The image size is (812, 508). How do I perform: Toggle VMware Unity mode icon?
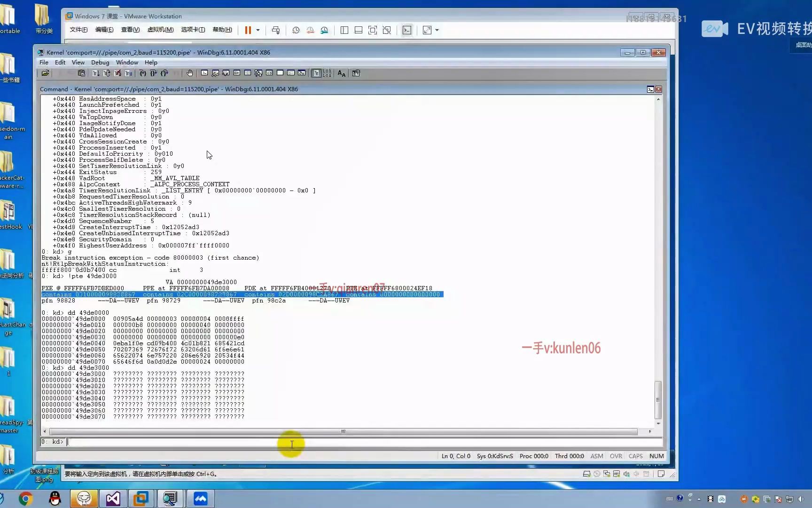387,30
